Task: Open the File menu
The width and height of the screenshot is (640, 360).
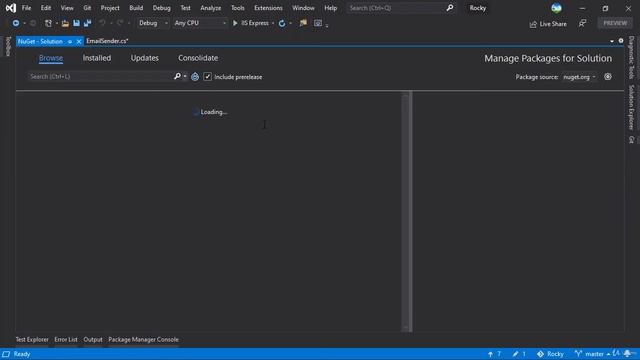Action: (x=26, y=8)
